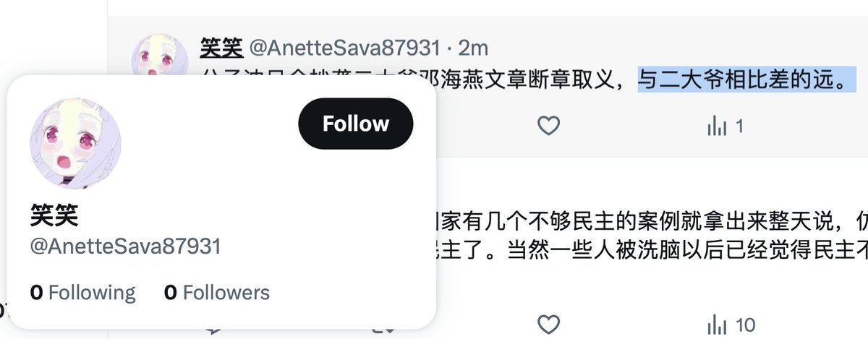Open the 0 Followers list
Viewport: 868px width, 339px height.
coord(217,292)
